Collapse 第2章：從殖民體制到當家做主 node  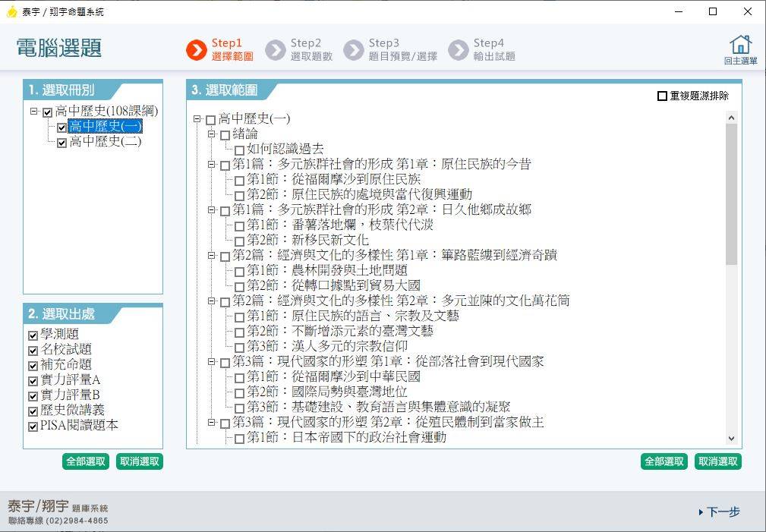211,422
